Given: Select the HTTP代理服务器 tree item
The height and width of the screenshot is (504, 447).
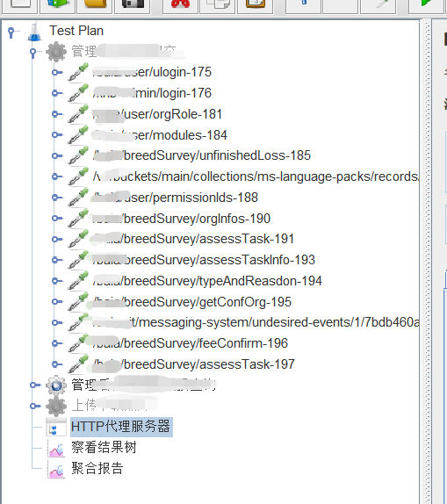Looking at the screenshot, I should click(121, 427).
